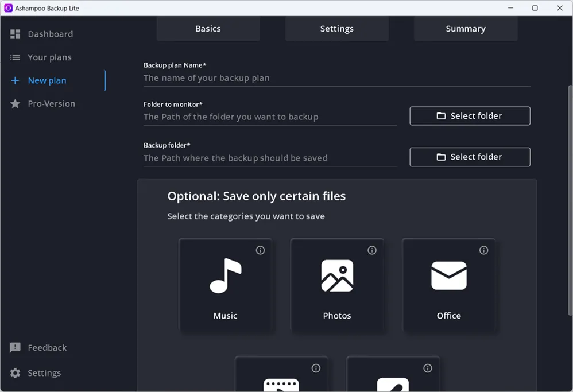Go to Your plans list
The width and height of the screenshot is (573, 392).
(49, 57)
